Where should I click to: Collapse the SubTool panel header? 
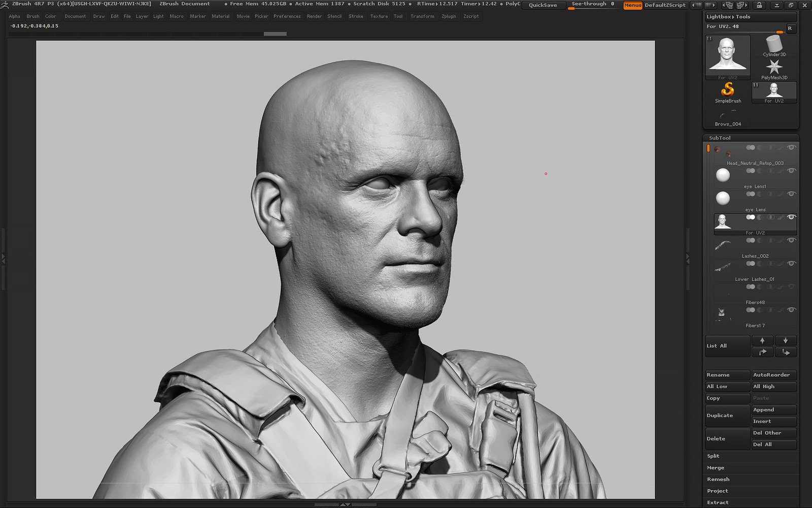[720, 138]
